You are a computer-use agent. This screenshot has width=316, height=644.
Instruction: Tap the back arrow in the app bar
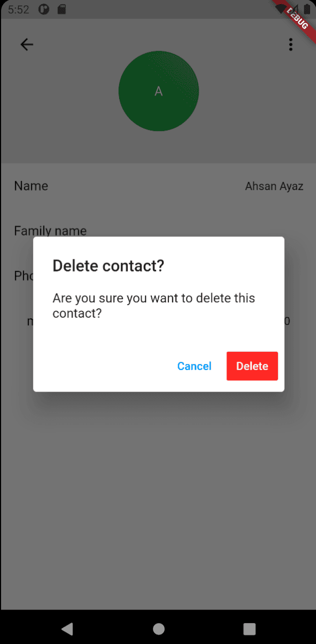(27, 45)
